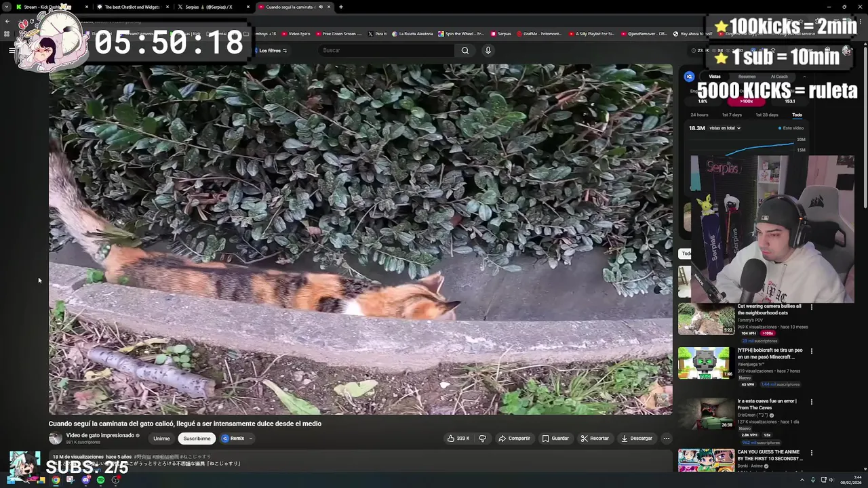
Task: Download the video with Descargar
Action: pyautogui.click(x=637, y=439)
